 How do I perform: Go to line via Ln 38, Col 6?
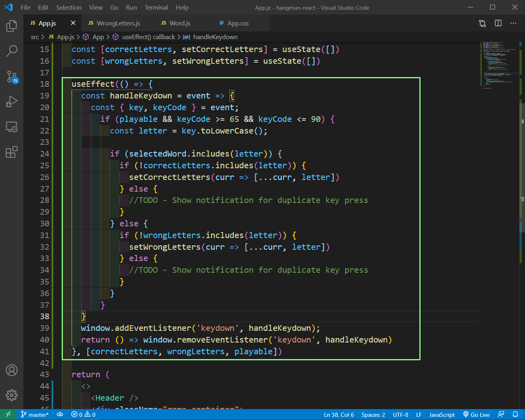pos(339,414)
